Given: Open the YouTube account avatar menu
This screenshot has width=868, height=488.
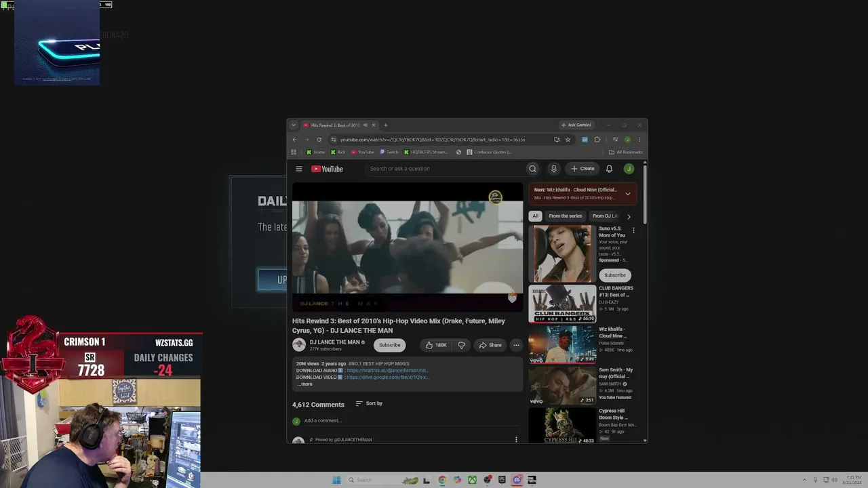Looking at the screenshot, I should coord(629,169).
